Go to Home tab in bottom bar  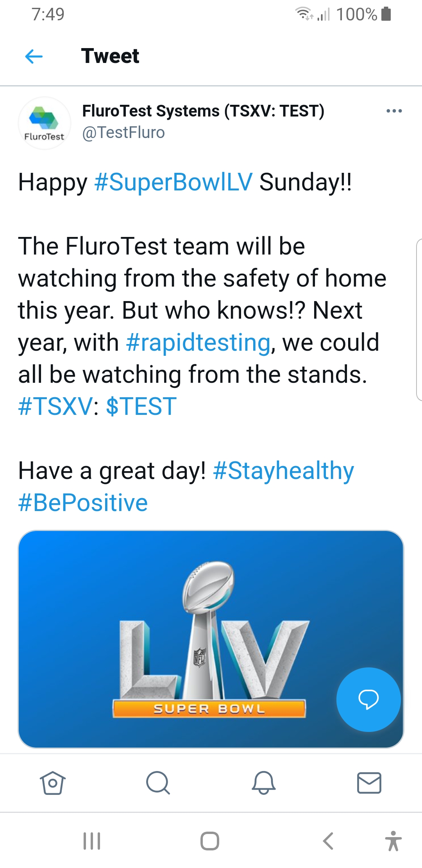(52, 783)
